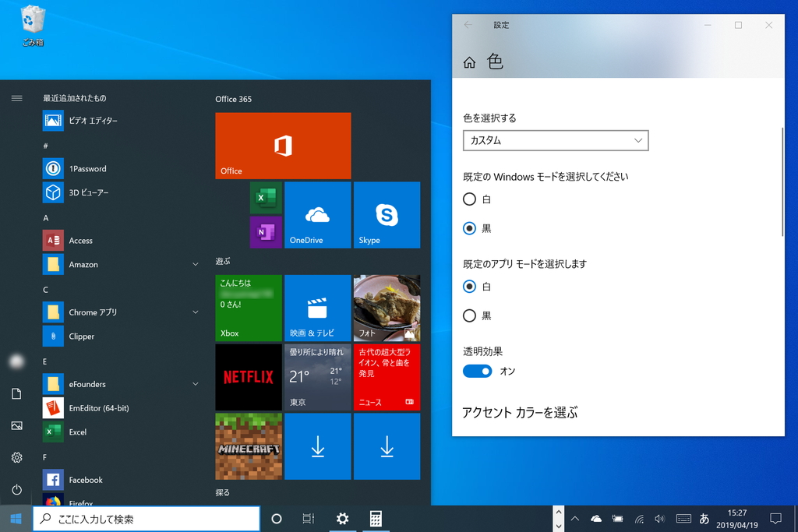The width and height of the screenshot is (798, 532).
Task: Select 白 for the default Windows mode
Action: click(470, 199)
